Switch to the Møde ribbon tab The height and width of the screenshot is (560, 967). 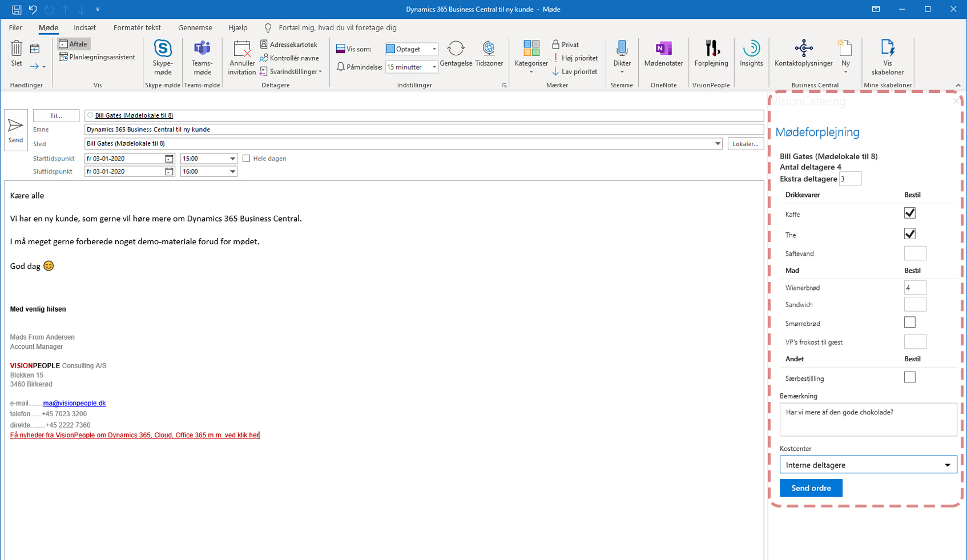(x=49, y=27)
